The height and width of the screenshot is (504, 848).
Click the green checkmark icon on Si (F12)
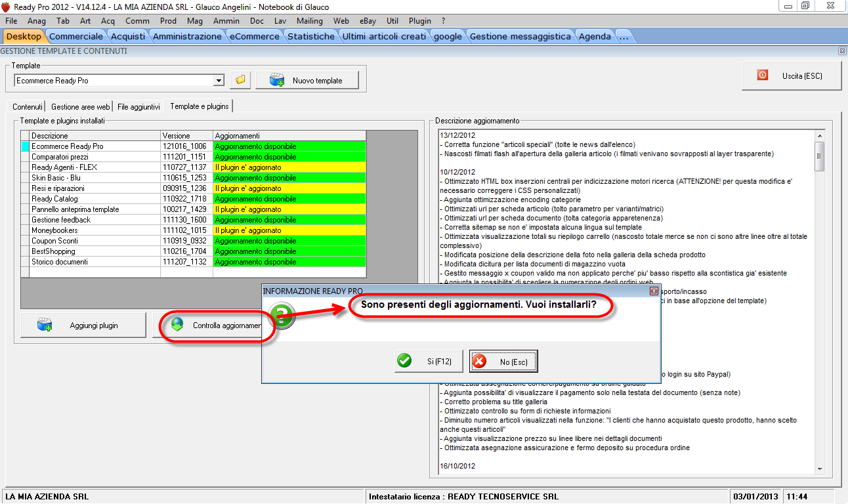click(405, 360)
